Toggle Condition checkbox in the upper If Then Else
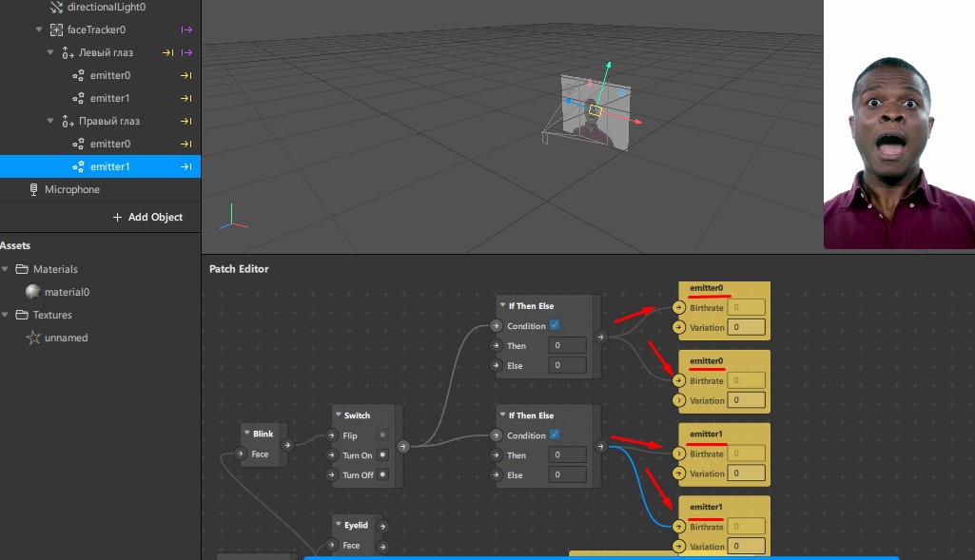975x560 pixels. coord(555,326)
